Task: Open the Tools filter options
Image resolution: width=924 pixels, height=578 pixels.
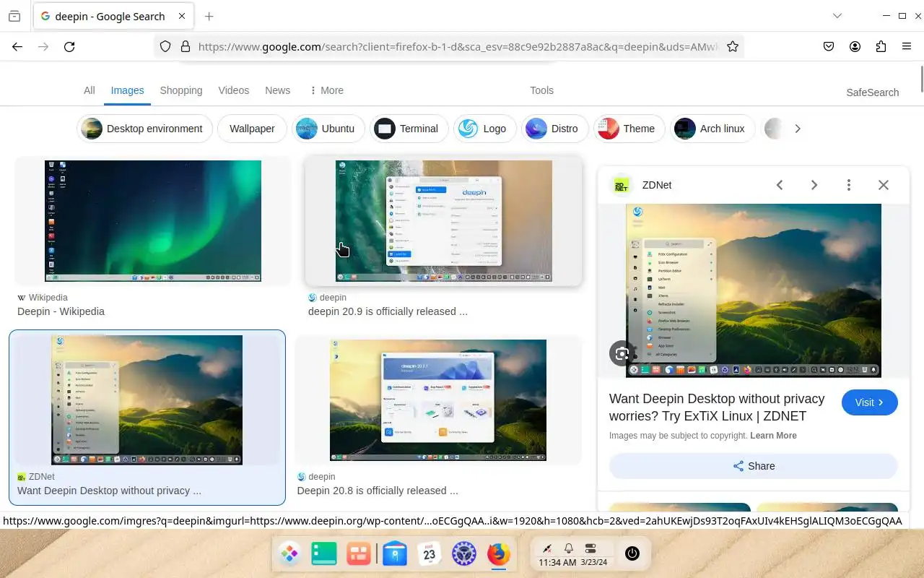Action: coord(541,90)
